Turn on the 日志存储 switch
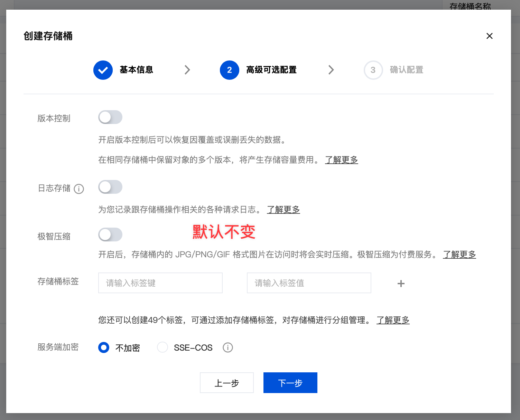The image size is (520, 420). (x=110, y=187)
